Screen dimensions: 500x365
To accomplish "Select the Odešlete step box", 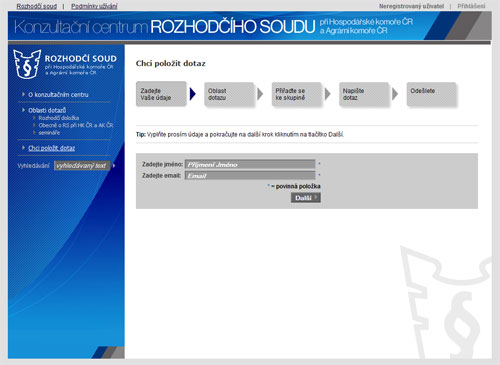I will click(x=431, y=94).
